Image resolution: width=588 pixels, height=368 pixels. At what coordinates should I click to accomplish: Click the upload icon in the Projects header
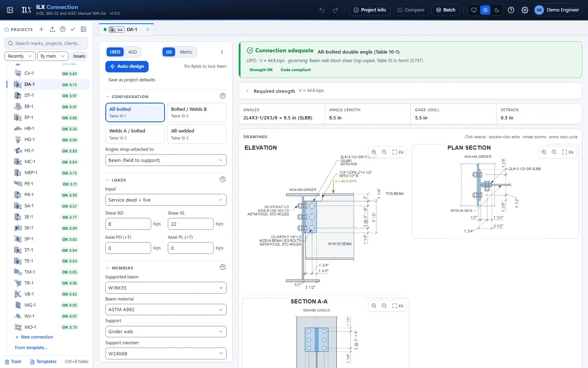pyautogui.click(x=52, y=29)
